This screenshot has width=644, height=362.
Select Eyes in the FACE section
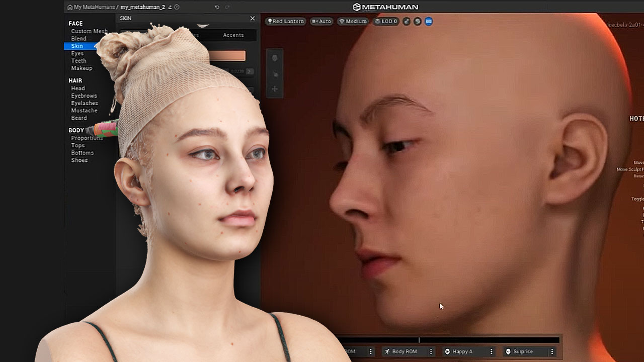point(77,53)
